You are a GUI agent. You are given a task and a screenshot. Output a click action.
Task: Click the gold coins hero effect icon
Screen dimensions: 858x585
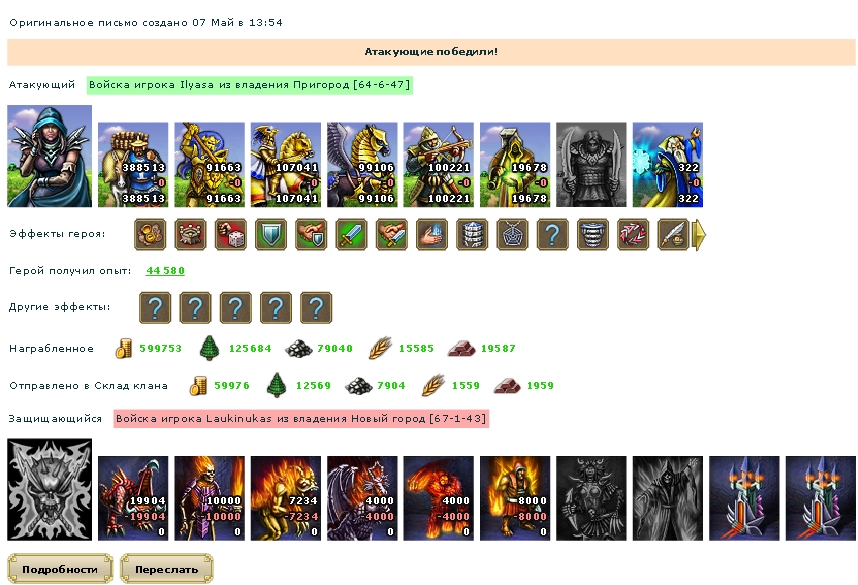point(150,235)
